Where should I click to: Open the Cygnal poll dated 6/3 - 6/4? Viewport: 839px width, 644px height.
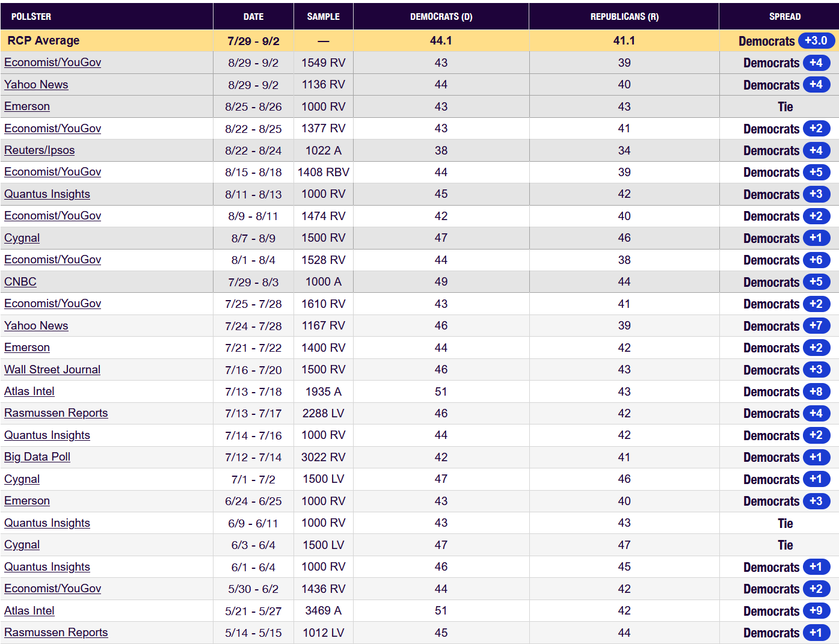tap(22, 545)
